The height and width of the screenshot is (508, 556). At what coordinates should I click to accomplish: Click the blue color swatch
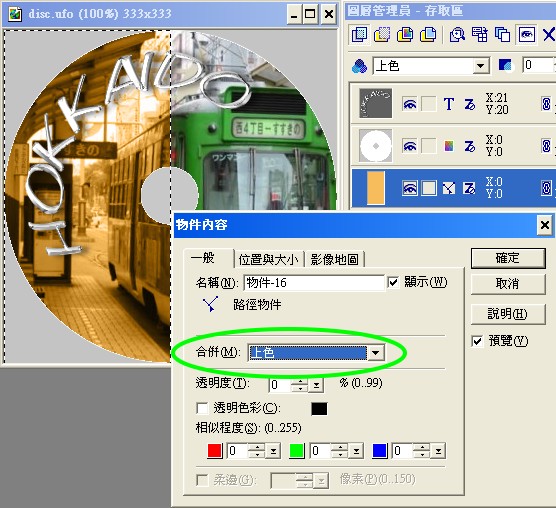coord(379,451)
